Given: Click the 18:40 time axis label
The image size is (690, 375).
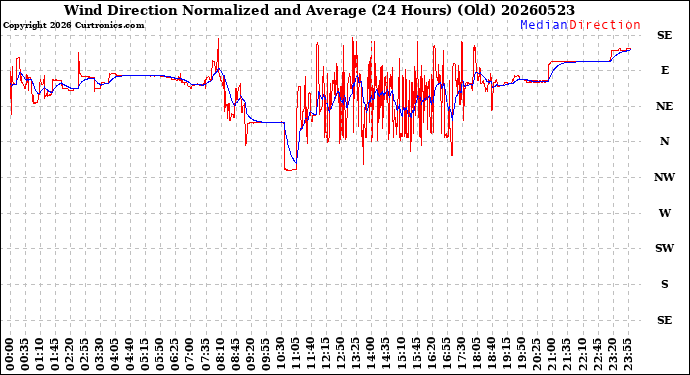Looking at the screenshot, I should click(492, 354).
